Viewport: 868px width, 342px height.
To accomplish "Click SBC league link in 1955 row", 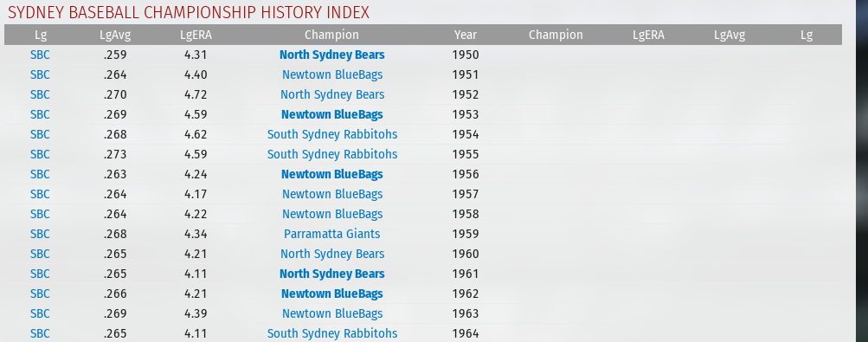I will coord(40,154).
